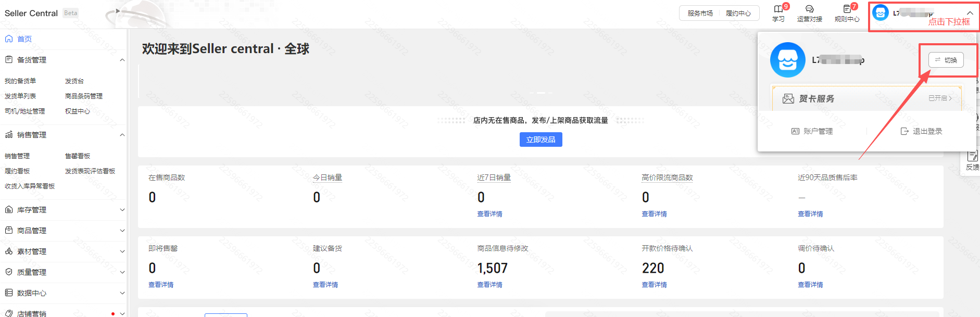
Task: Click the 服务市场 button
Action: [x=700, y=14]
